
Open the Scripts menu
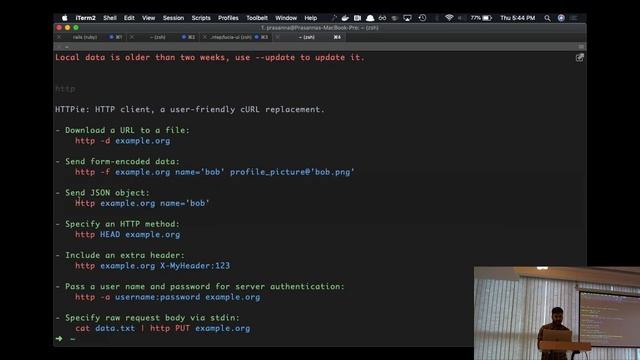click(201, 18)
